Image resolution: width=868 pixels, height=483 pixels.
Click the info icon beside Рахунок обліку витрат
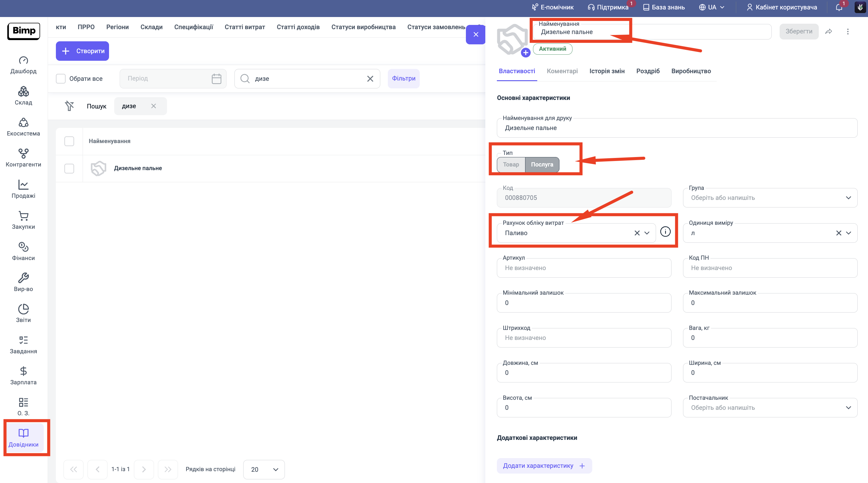coord(665,232)
